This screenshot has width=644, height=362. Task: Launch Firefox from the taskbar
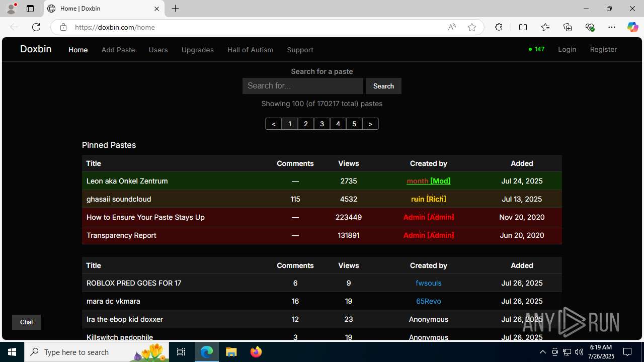tap(256, 352)
